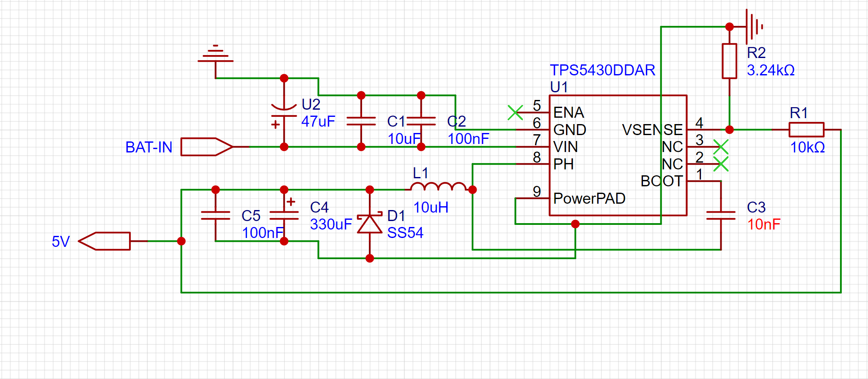Click the 10uF value of C1
868x379 pixels.
point(404,139)
